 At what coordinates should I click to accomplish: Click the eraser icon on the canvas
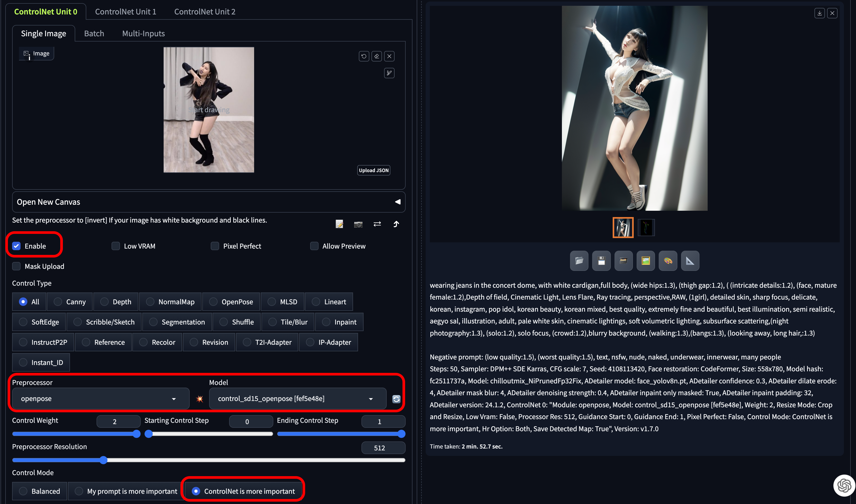pyautogui.click(x=377, y=56)
